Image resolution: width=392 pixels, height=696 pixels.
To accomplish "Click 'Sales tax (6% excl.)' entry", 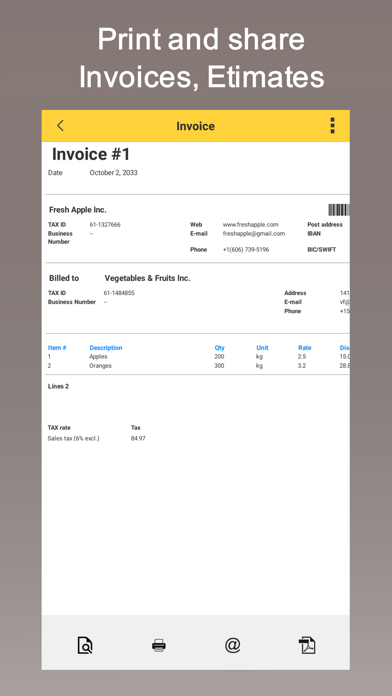I will (x=73, y=439).
